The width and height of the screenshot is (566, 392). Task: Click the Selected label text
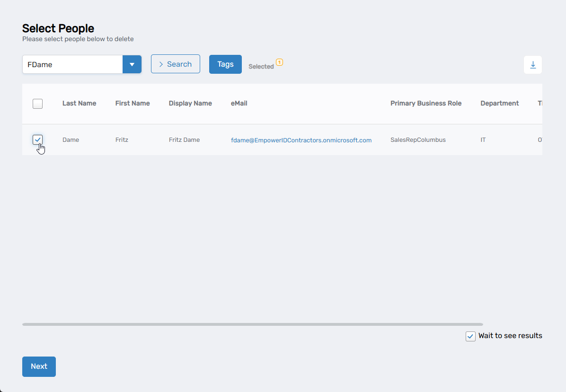click(x=261, y=67)
